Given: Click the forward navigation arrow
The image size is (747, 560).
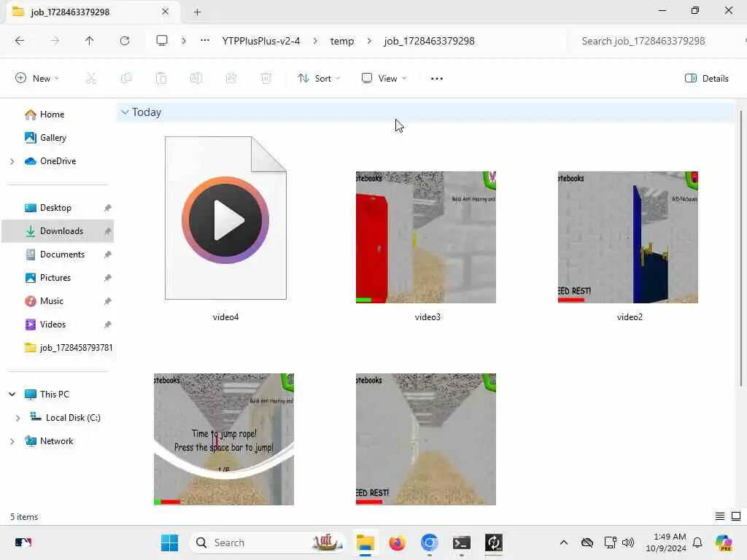Looking at the screenshot, I should pos(55,41).
